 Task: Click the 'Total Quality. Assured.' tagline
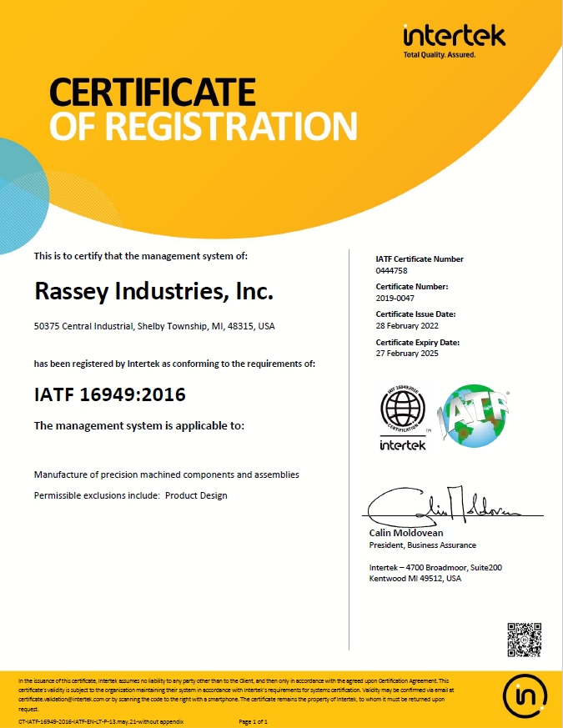coord(440,55)
